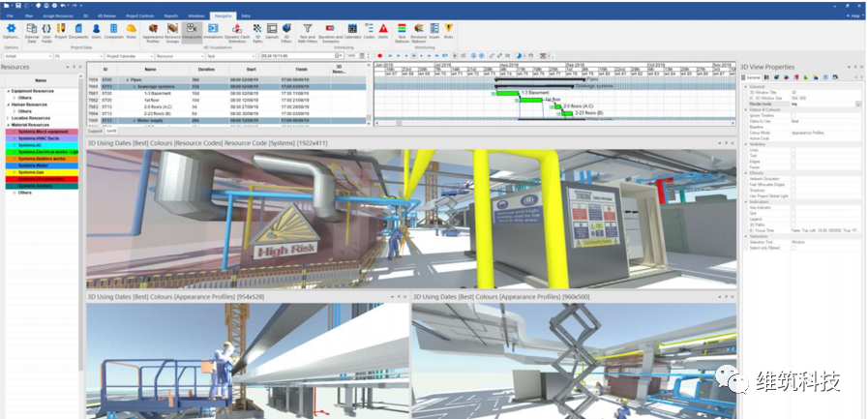Open the Users tool
Screen dimensions: 868x419
point(97,31)
